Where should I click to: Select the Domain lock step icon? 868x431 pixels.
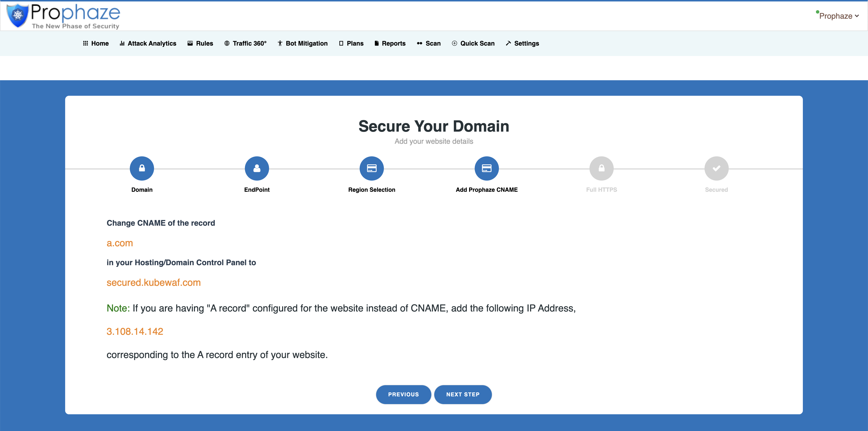pos(141,168)
